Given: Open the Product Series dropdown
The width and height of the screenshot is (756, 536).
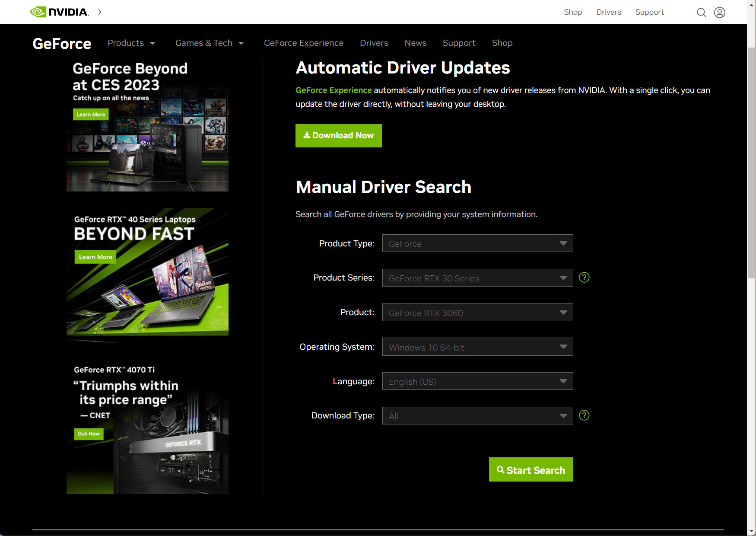Looking at the screenshot, I should pyautogui.click(x=477, y=278).
